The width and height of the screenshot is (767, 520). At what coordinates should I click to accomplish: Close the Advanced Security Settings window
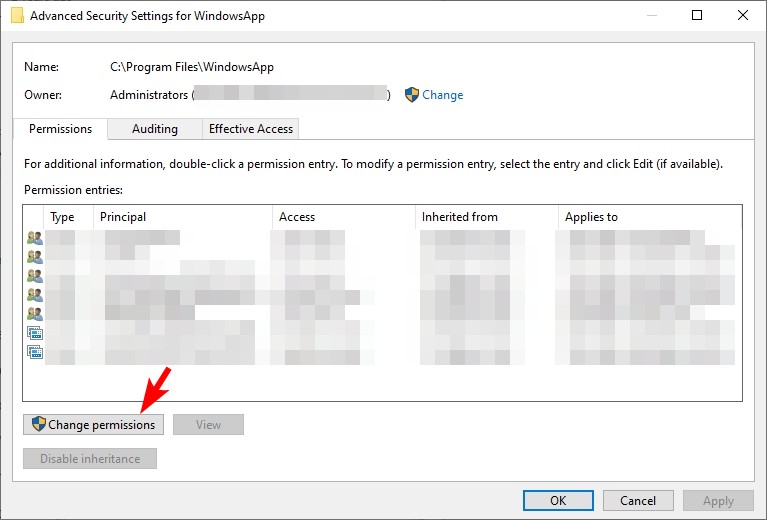pyautogui.click(x=743, y=15)
